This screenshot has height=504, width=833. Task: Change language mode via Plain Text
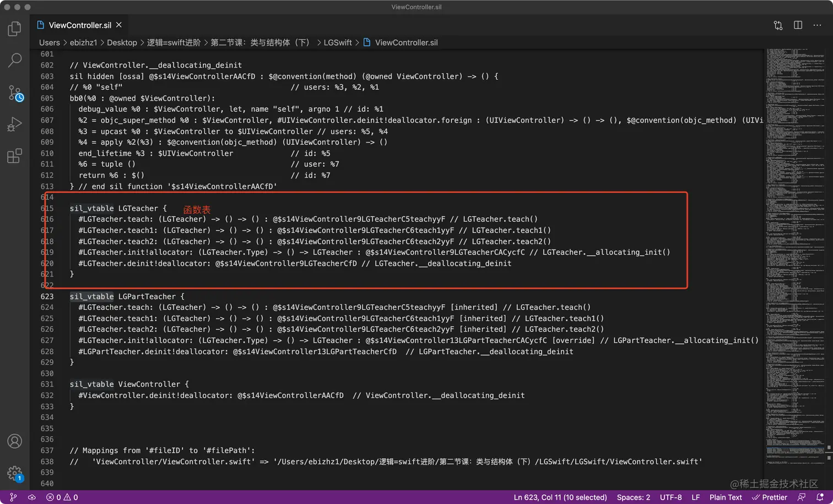coord(726,497)
